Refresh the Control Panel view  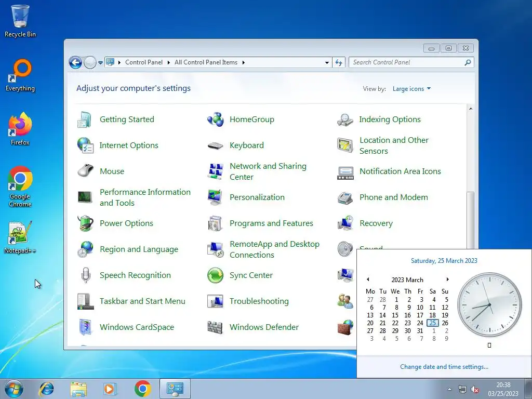pyautogui.click(x=339, y=62)
